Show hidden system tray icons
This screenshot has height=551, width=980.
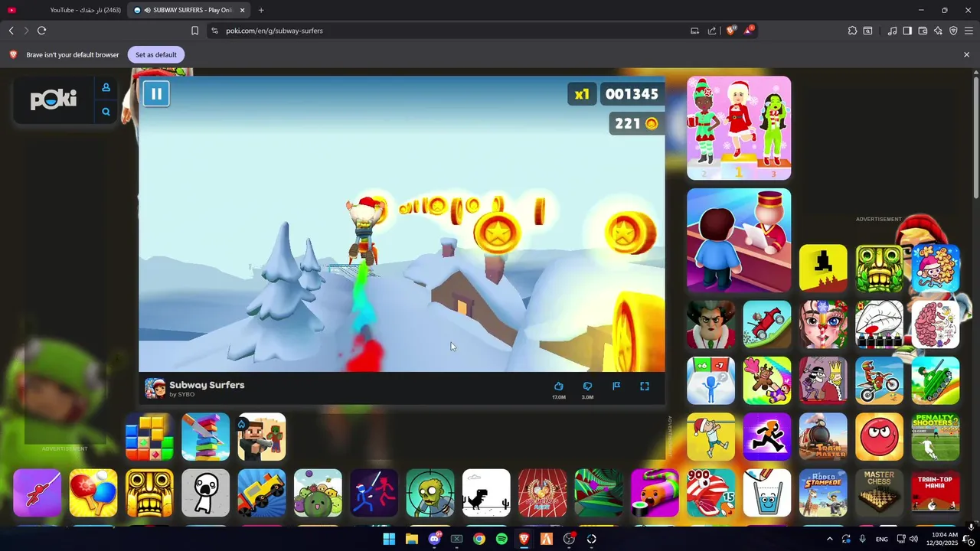click(x=829, y=539)
